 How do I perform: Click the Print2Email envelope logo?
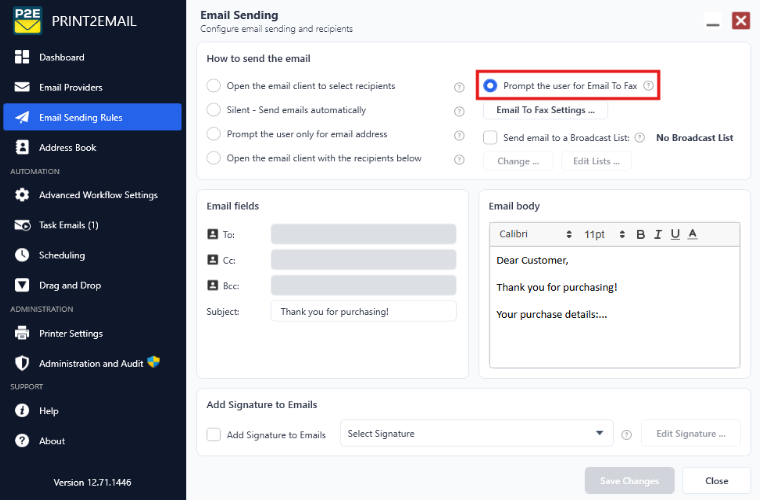point(27,20)
